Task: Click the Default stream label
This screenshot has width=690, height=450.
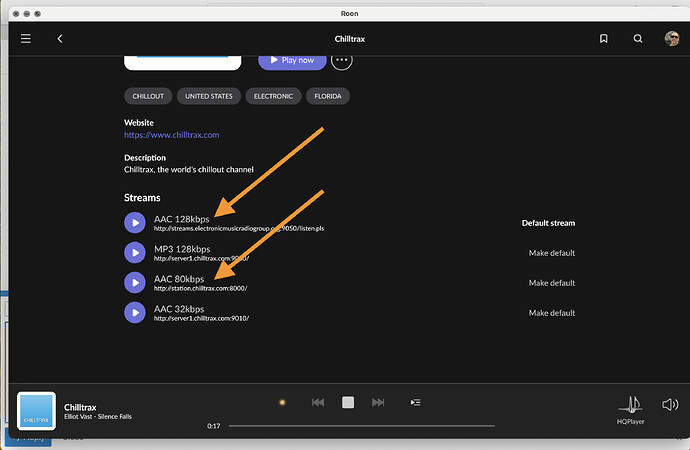Action: click(548, 223)
